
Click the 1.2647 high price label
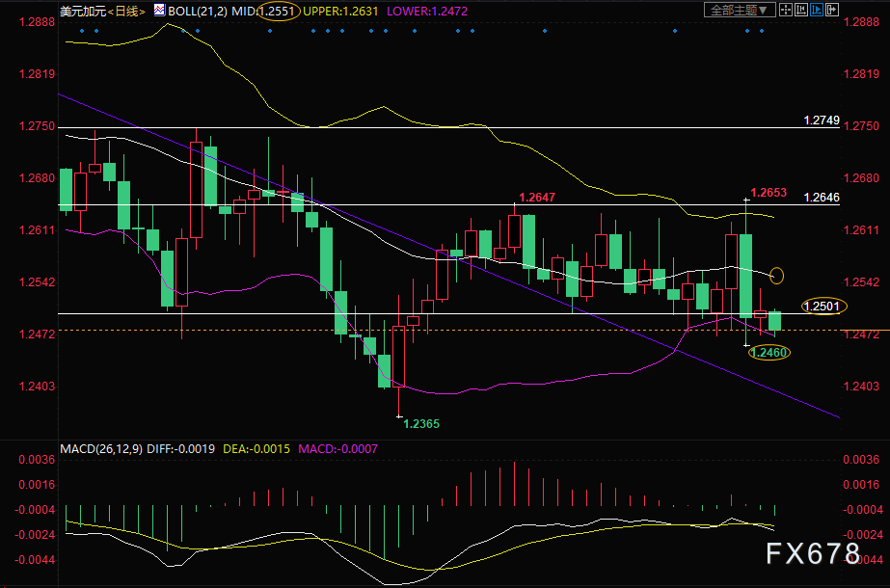[x=537, y=197]
